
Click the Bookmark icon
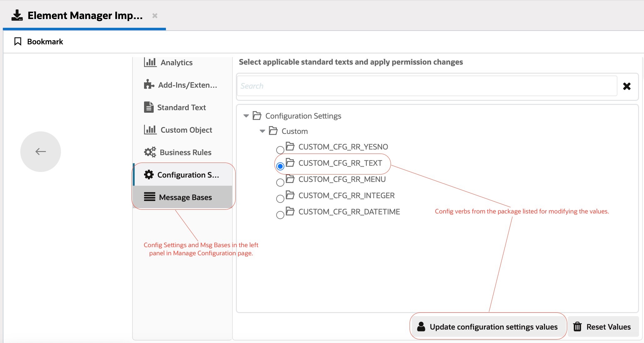(18, 42)
